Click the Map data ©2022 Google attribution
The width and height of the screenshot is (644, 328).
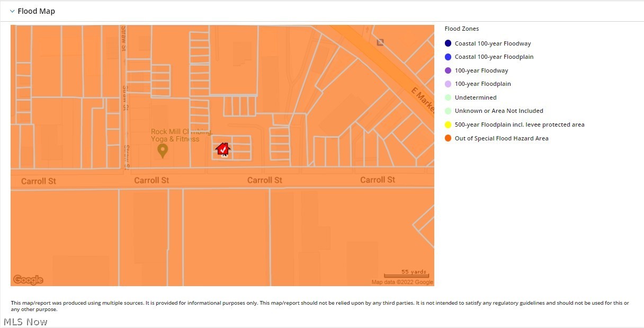pyautogui.click(x=402, y=282)
